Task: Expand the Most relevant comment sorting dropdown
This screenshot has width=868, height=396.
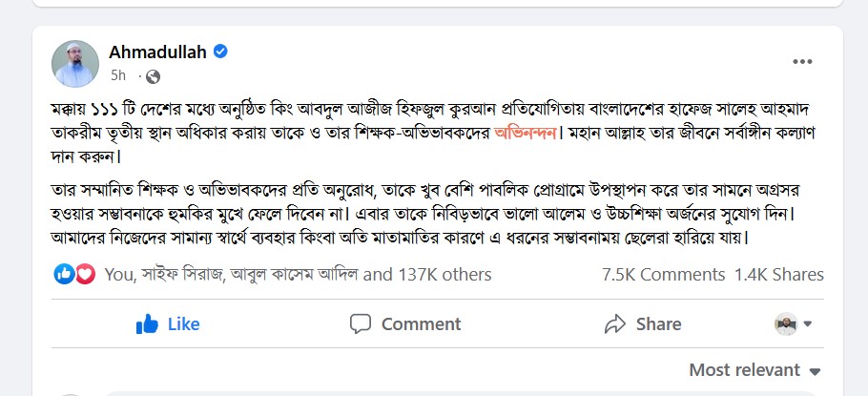Action: (x=754, y=370)
